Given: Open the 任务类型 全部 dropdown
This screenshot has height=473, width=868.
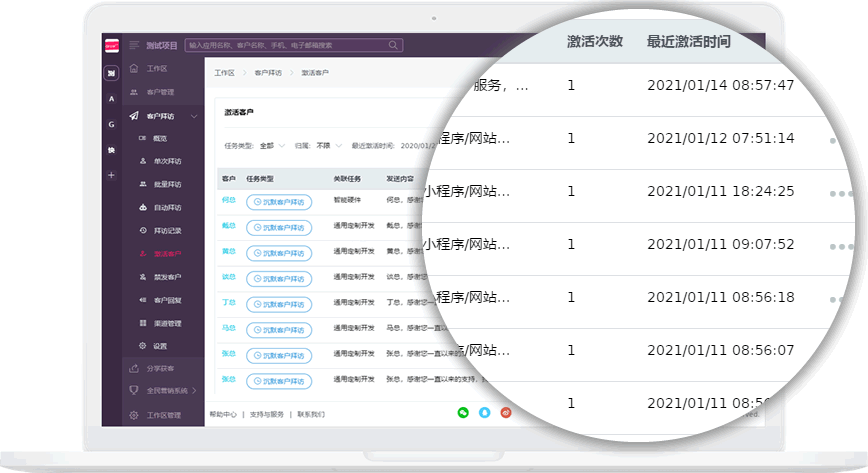Looking at the screenshot, I should click(272, 145).
